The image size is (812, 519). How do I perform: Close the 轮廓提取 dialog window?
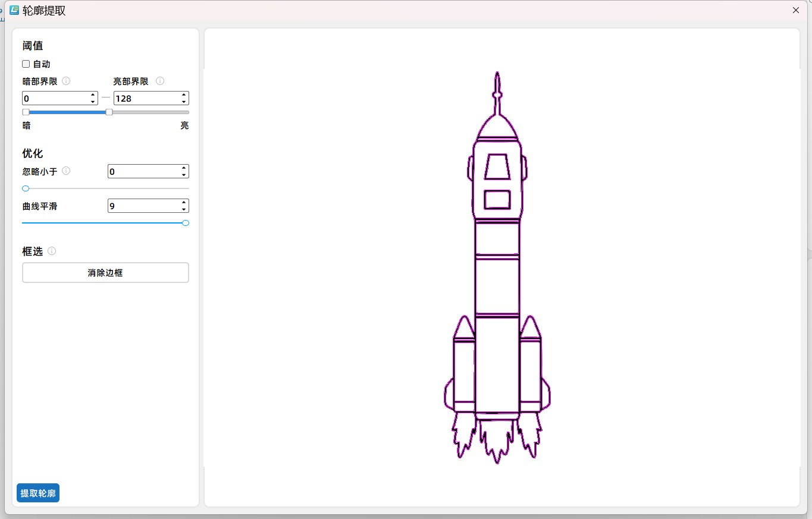tap(796, 10)
